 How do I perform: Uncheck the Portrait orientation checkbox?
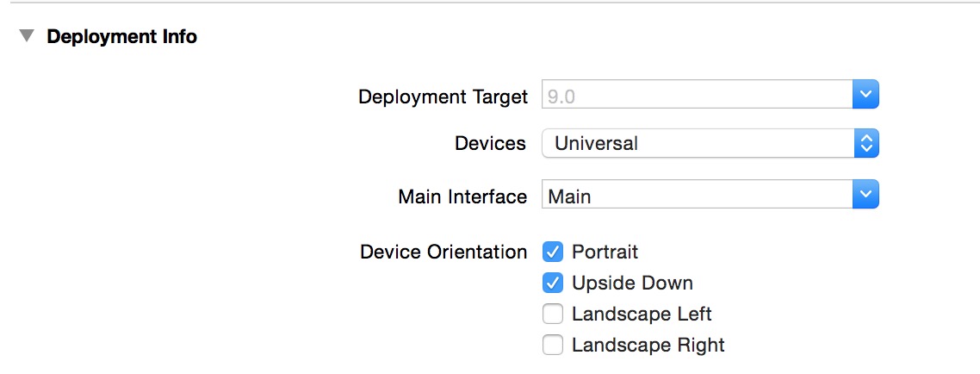click(x=553, y=252)
